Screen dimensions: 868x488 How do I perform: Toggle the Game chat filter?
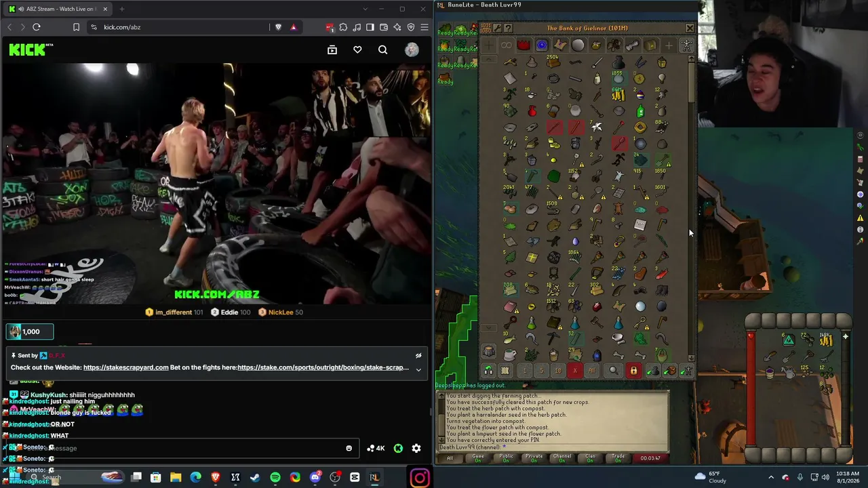(x=478, y=458)
